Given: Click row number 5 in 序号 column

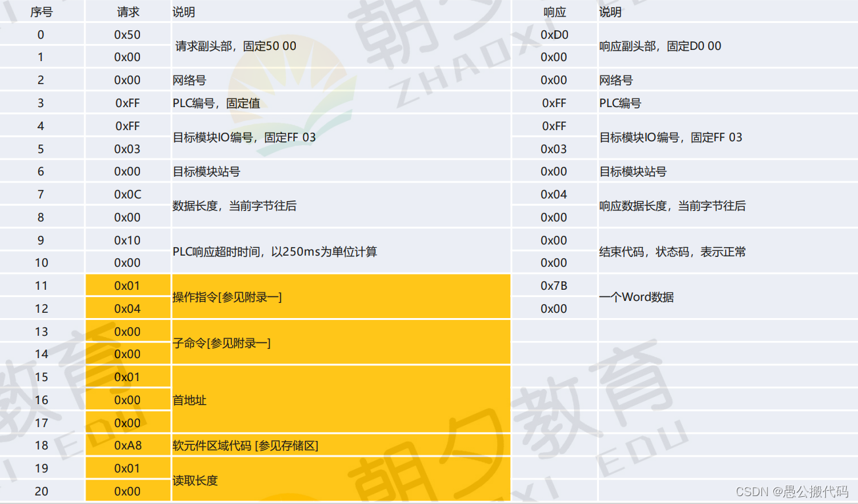Looking at the screenshot, I should [41, 149].
